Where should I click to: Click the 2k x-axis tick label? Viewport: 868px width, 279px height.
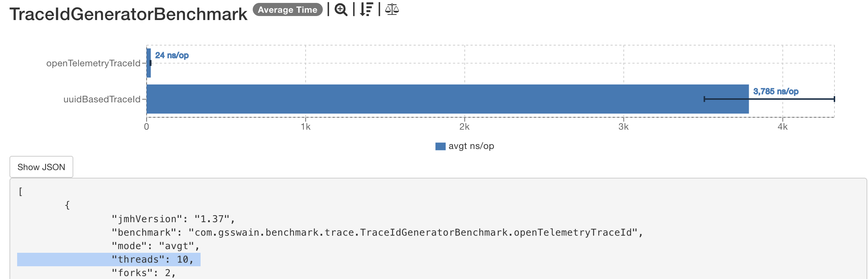click(x=464, y=127)
